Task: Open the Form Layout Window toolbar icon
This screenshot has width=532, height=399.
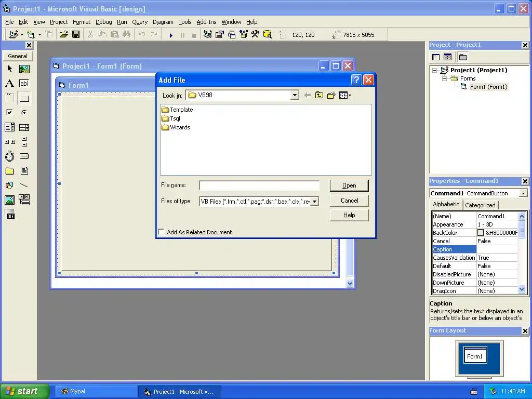Action: click(232, 34)
